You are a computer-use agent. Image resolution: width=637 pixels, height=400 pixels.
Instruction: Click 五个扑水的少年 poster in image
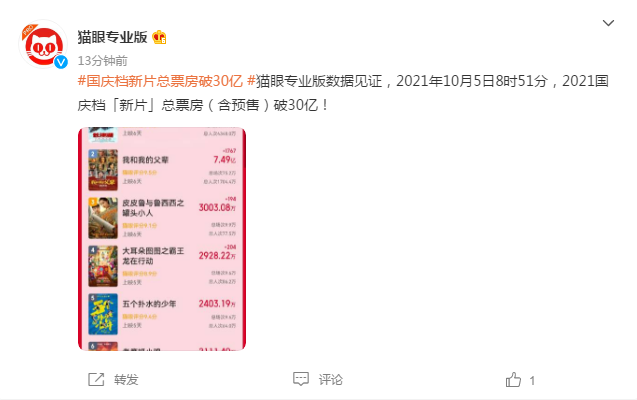pyautogui.click(x=103, y=314)
